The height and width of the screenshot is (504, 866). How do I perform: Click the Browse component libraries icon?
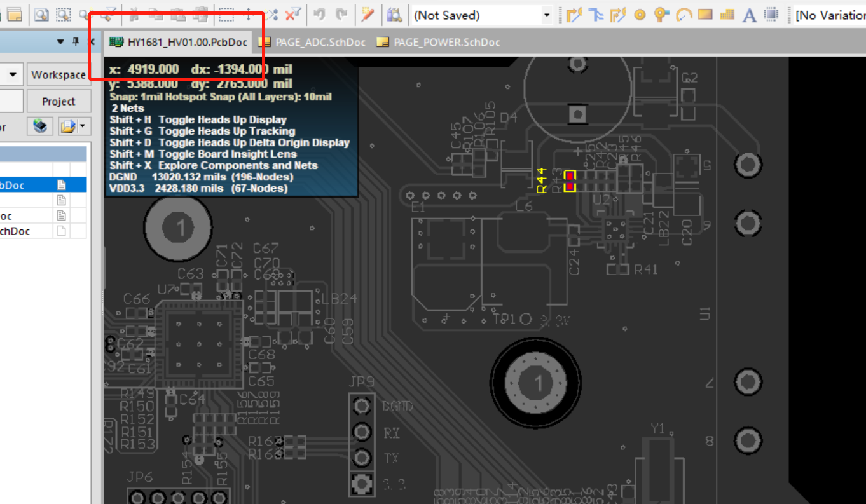(394, 14)
